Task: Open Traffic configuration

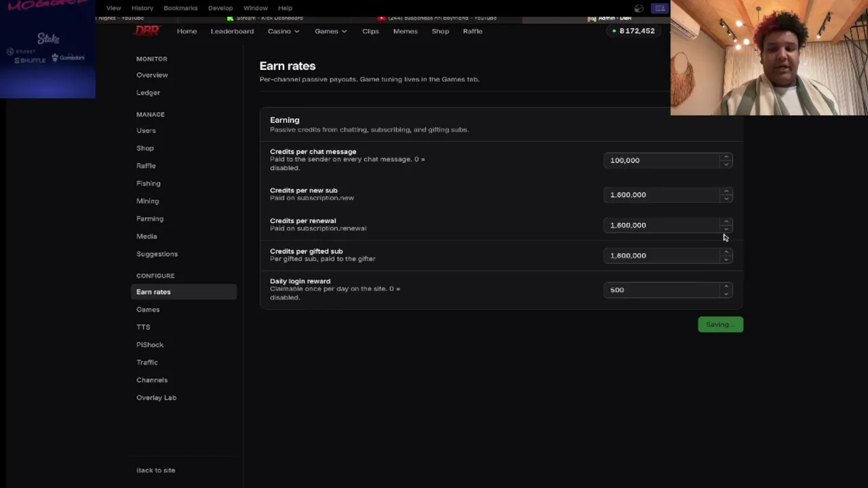Action: point(147,363)
